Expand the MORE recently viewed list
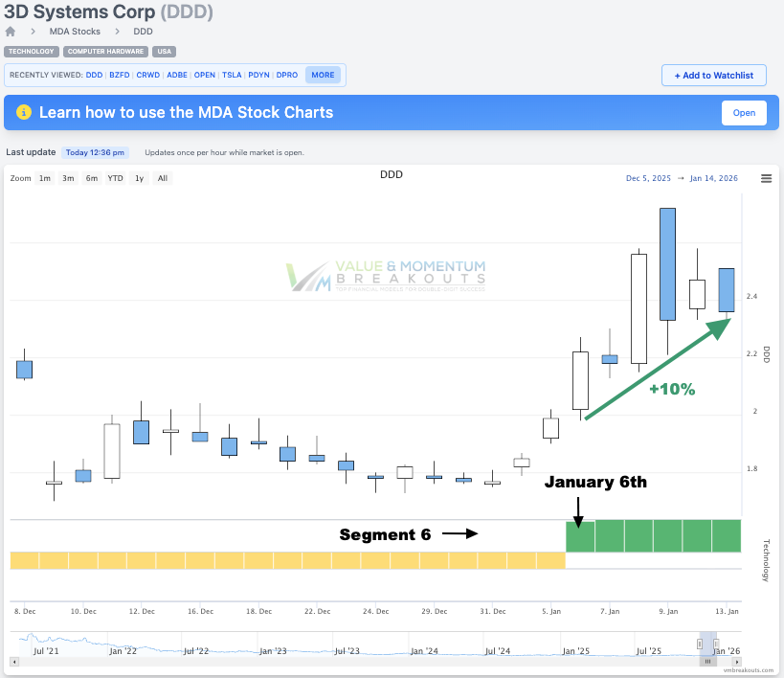The height and width of the screenshot is (678, 784). [x=323, y=75]
